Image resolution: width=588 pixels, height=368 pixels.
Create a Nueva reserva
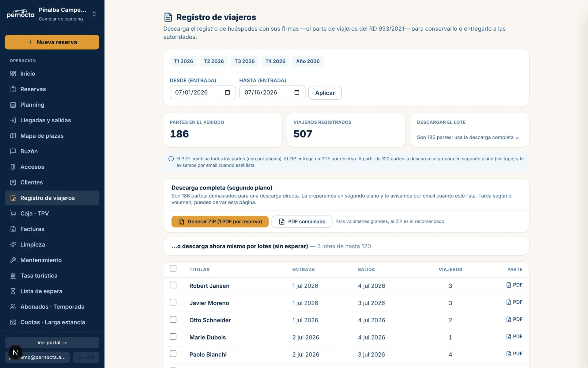pos(52,42)
